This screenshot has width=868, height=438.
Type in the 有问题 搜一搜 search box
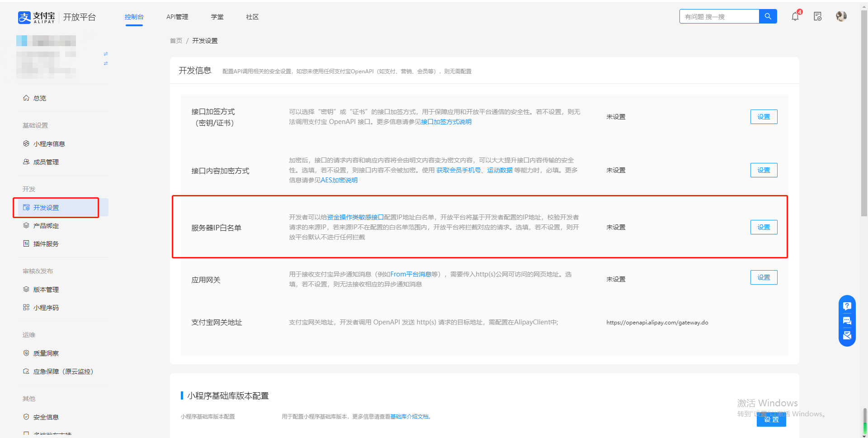(x=719, y=16)
